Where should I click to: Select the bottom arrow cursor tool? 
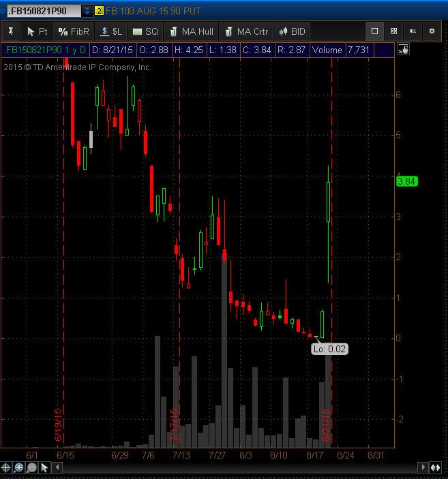tap(44, 467)
